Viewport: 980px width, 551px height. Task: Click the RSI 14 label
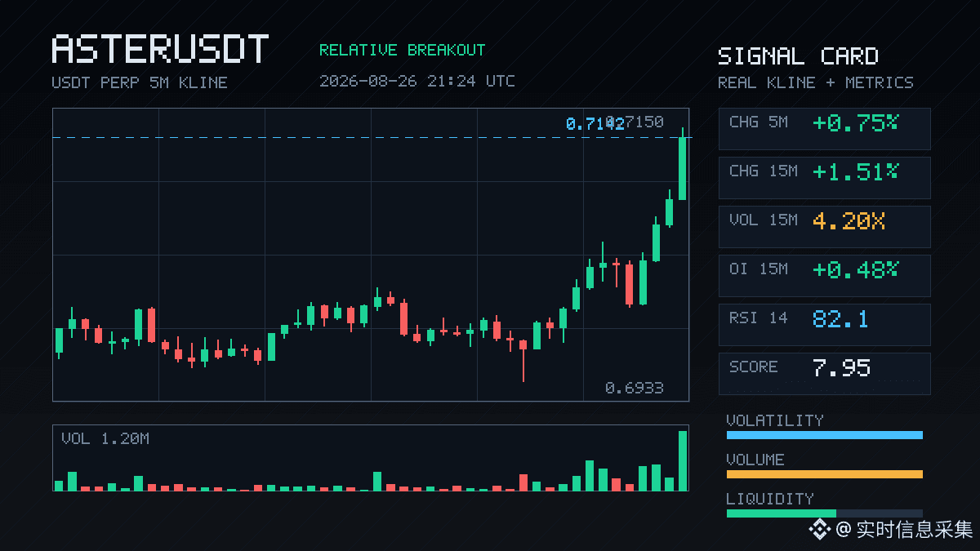[x=759, y=318]
